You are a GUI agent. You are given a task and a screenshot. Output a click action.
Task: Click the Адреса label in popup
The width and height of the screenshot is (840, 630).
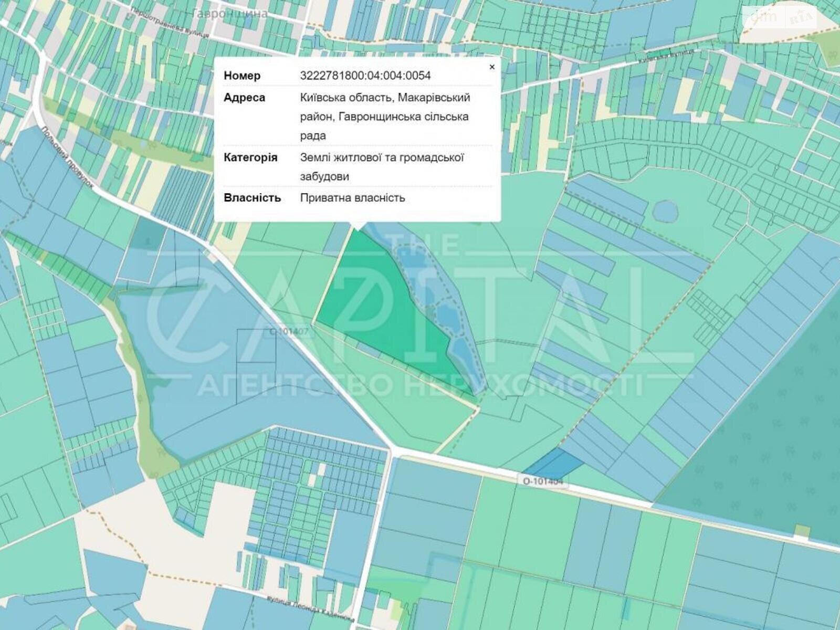tap(244, 97)
